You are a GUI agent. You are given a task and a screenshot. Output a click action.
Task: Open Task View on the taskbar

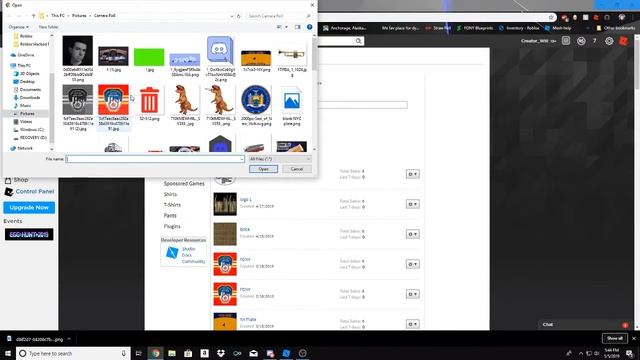coord(138,353)
